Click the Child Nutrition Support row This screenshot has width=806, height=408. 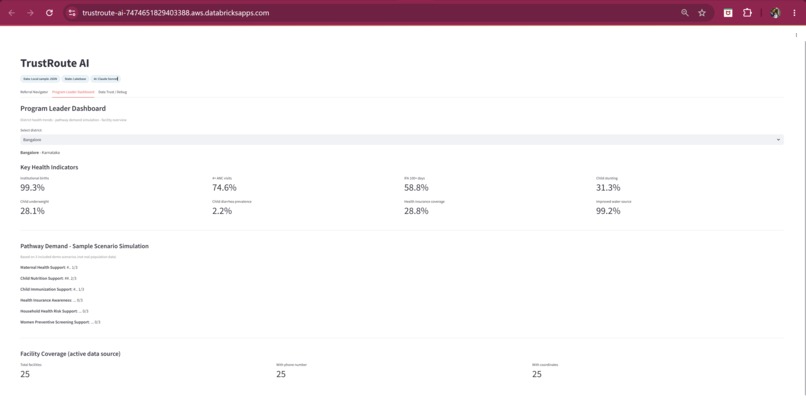48,279
